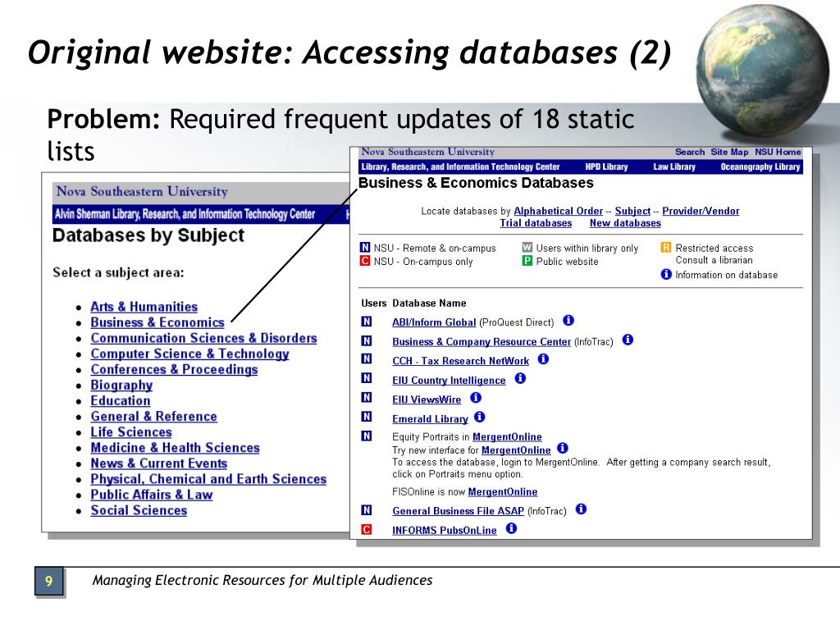Select Education subject area
840x630 pixels.
(x=121, y=400)
